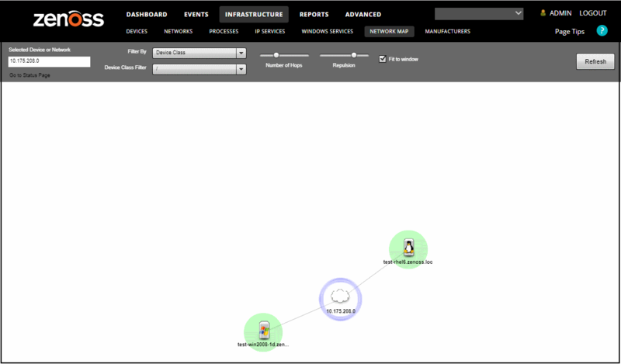Open the Manufacturers tab
This screenshot has width=621, height=364.
click(x=448, y=31)
